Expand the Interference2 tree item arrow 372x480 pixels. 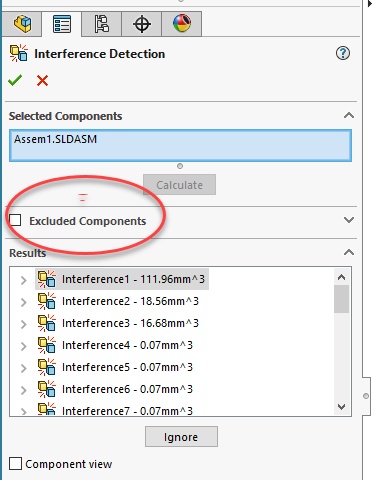coord(23,302)
